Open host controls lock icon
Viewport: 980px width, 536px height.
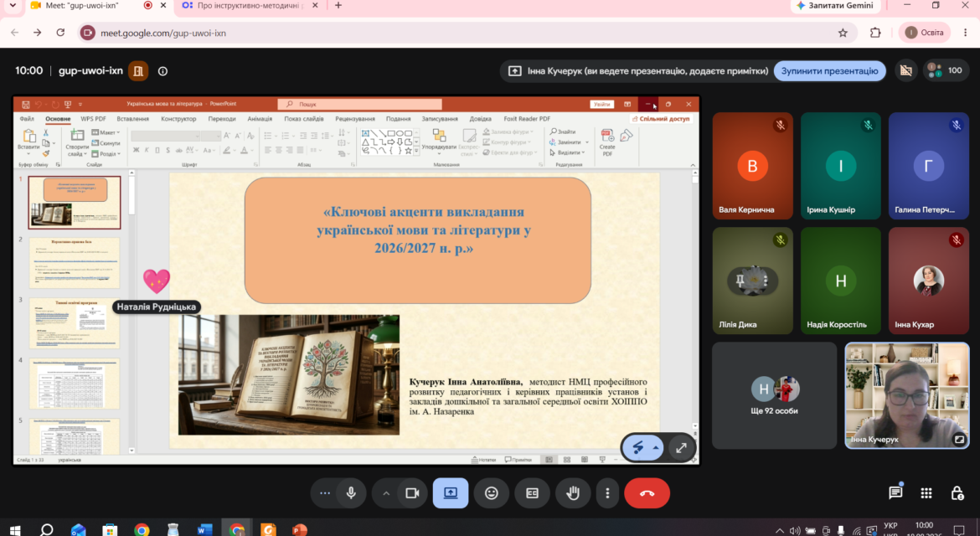957,493
